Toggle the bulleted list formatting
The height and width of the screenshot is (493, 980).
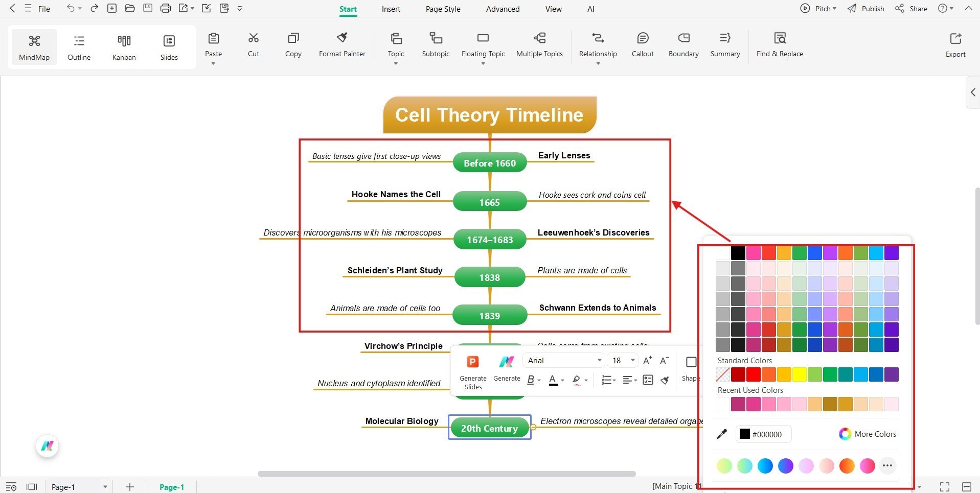[x=606, y=380]
